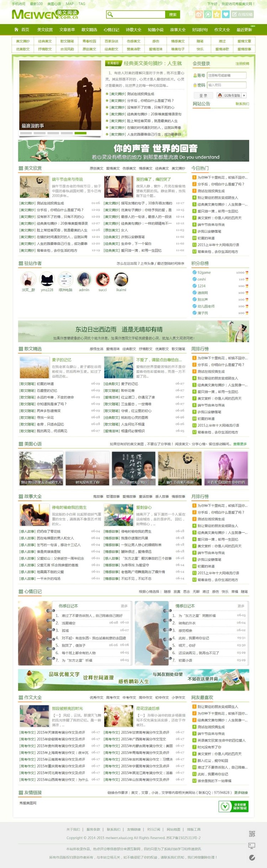
Task: Open 故事大全 in the main navigation
Action: pyautogui.click(x=178, y=30)
